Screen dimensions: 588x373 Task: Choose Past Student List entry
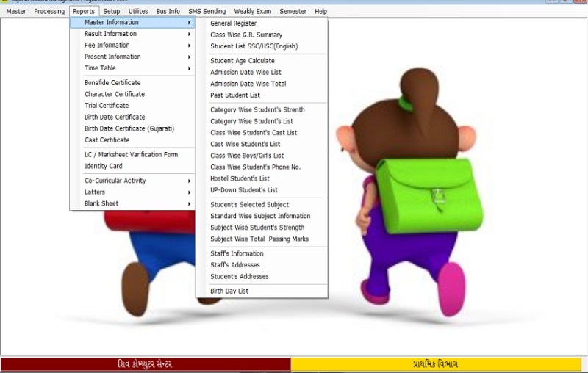[234, 95]
